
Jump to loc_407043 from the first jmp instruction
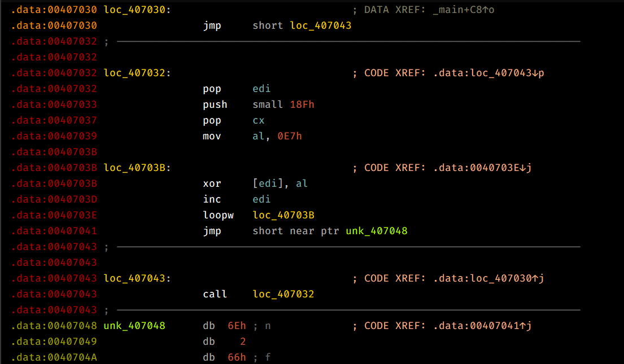click(x=320, y=26)
